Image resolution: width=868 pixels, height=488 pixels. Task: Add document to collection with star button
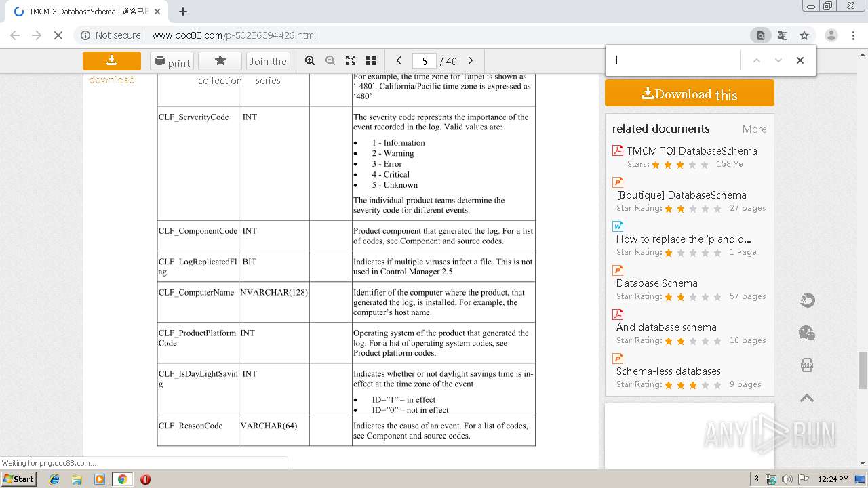point(220,60)
